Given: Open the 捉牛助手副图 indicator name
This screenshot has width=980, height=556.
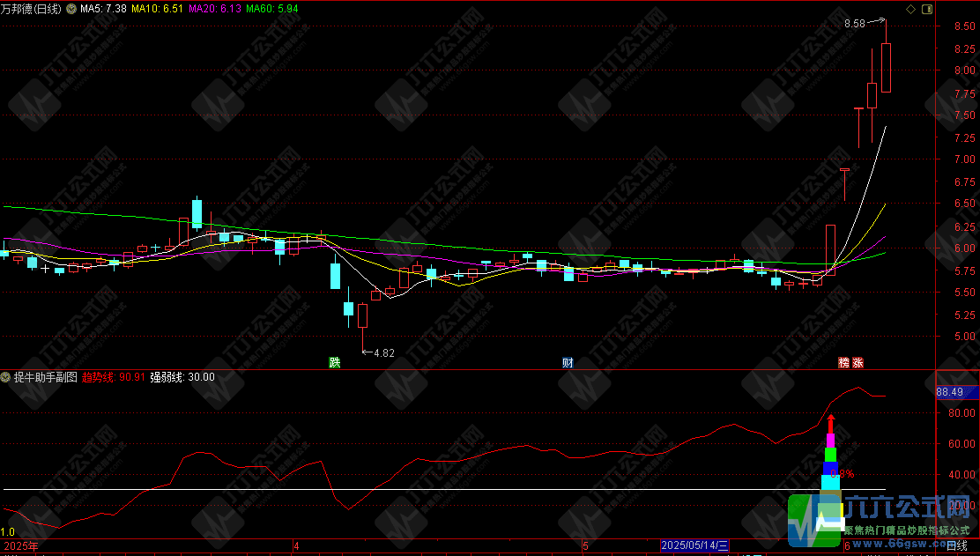Looking at the screenshot, I should pyautogui.click(x=44, y=377).
